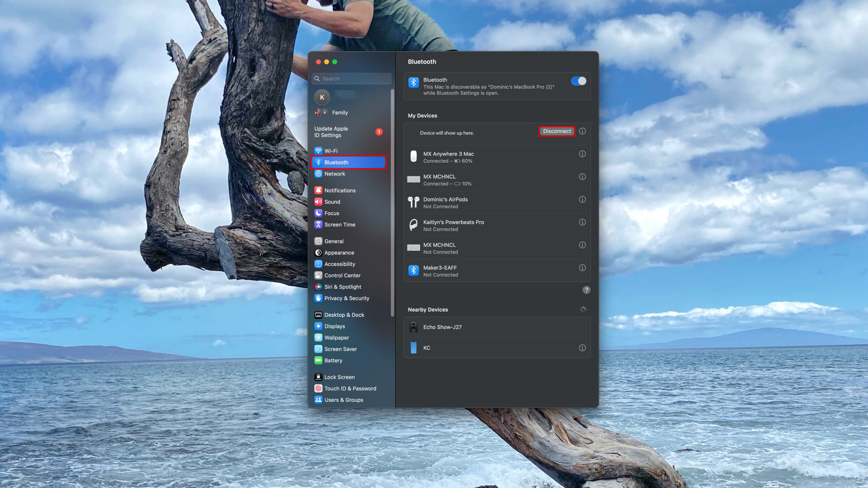868x488 pixels.
Task: Open Privacy & Security pane
Action: point(346,298)
